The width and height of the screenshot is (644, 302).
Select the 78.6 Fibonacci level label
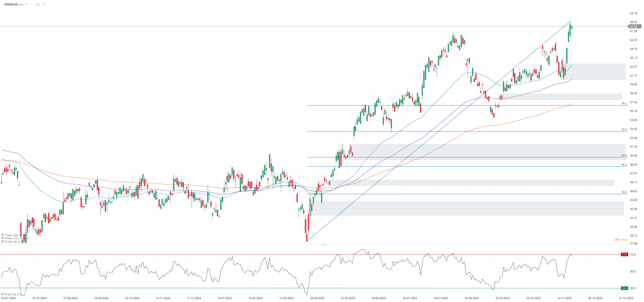click(624, 192)
